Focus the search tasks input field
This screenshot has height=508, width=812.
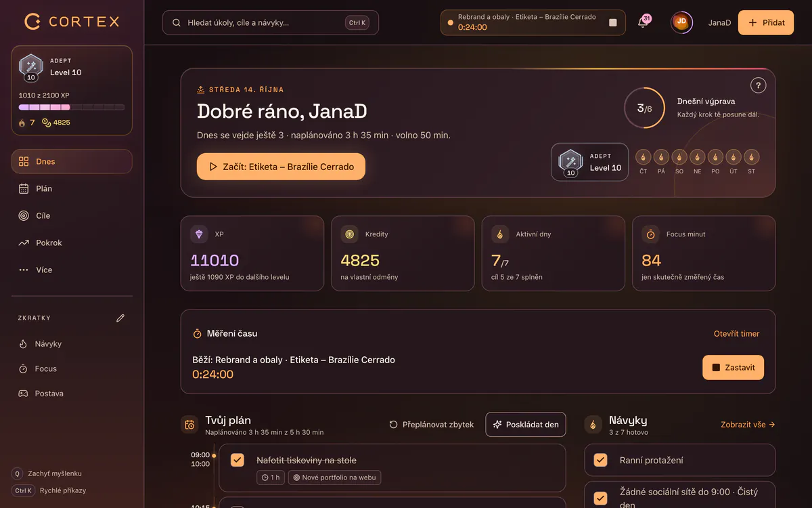[x=271, y=22]
